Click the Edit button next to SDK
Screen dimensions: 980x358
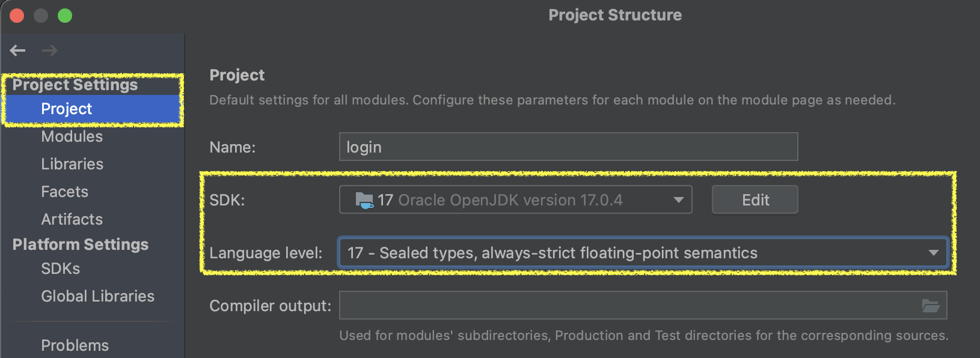click(x=755, y=200)
